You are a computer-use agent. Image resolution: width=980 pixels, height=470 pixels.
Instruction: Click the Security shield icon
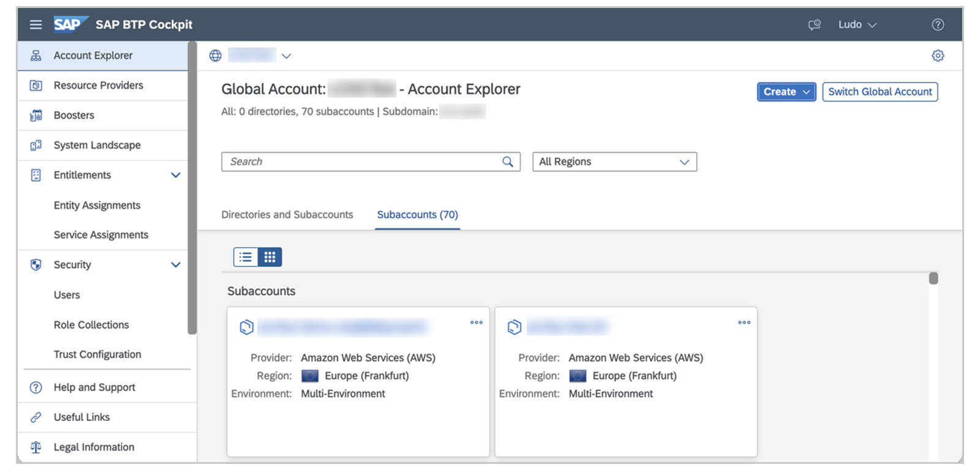pyautogui.click(x=36, y=264)
